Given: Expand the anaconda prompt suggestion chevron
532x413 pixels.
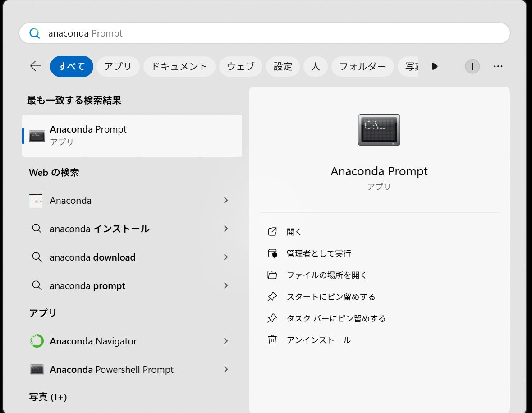Looking at the screenshot, I should click(x=225, y=285).
